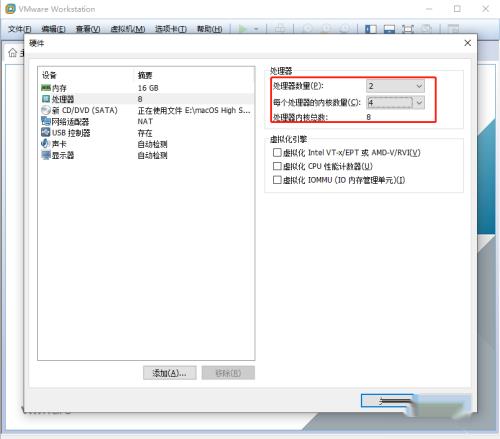Viewport: 500px width, 439px height.
Task: Toggle the library sidebar view icon
Action: pos(371,29)
